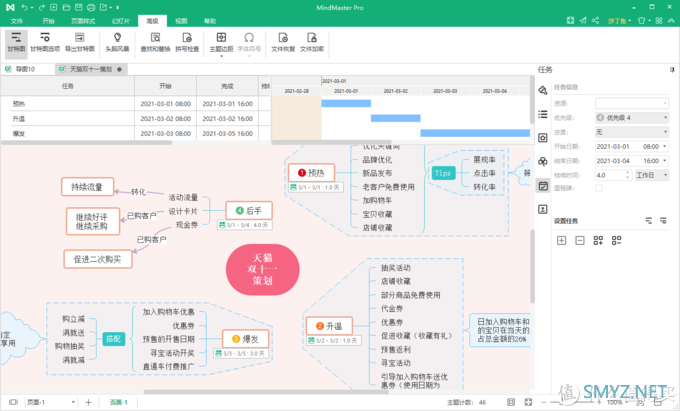The image size is (680, 411).
Task: Select the 页面-1 page tab at bottom
Action: click(x=118, y=402)
